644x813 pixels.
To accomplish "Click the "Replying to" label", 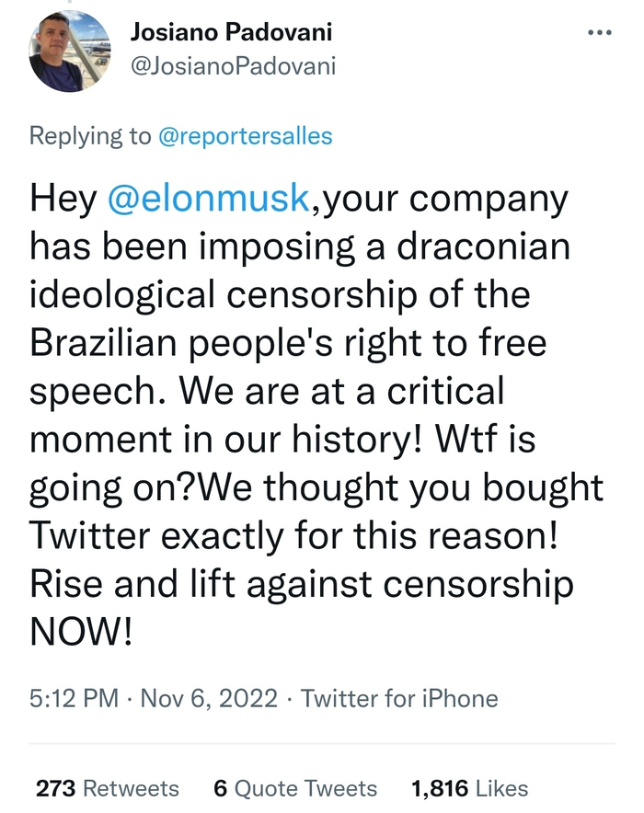I will [90, 137].
